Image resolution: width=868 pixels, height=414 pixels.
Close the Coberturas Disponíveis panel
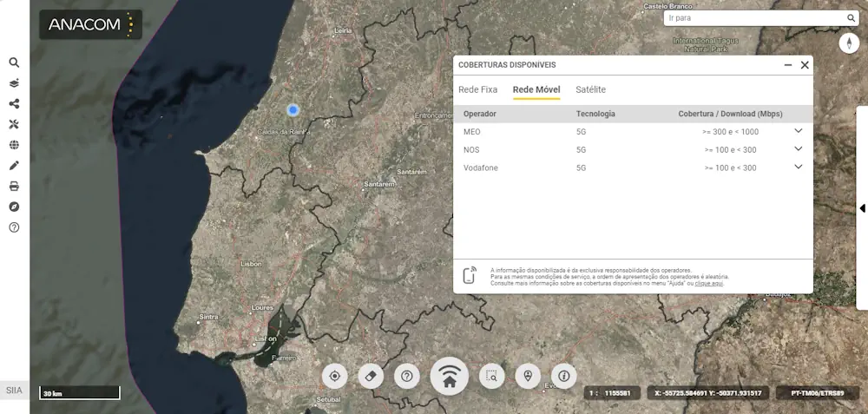[x=805, y=65]
